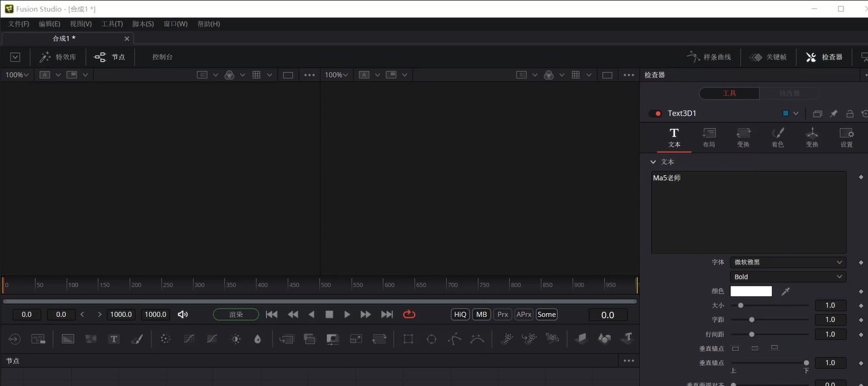Toggle the Text3D1 enable switch

[656, 114]
